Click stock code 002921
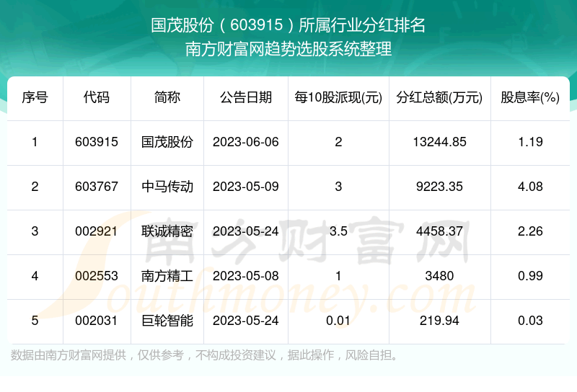The width and height of the screenshot is (577, 392). pos(97,231)
